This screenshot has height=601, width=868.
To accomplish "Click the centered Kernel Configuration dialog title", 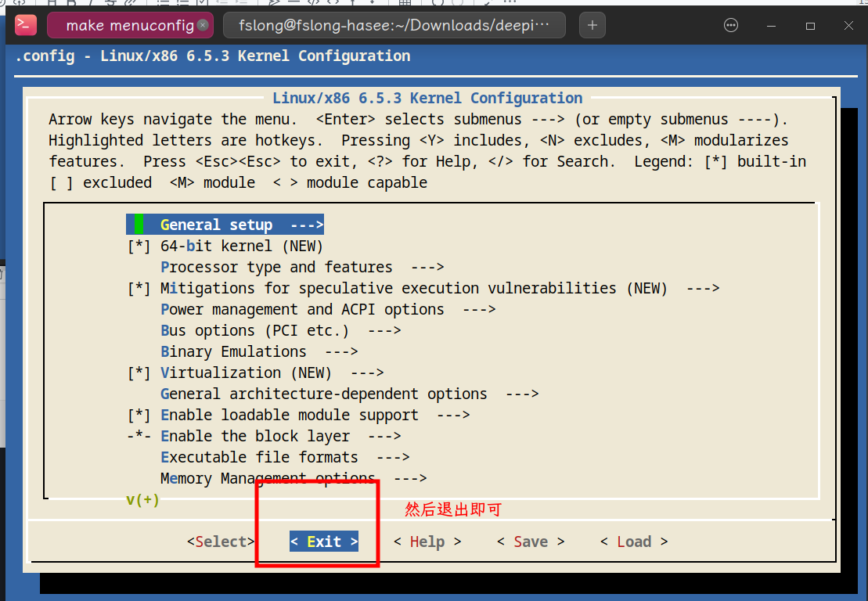I will pyautogui.click(x=427, y=98).
